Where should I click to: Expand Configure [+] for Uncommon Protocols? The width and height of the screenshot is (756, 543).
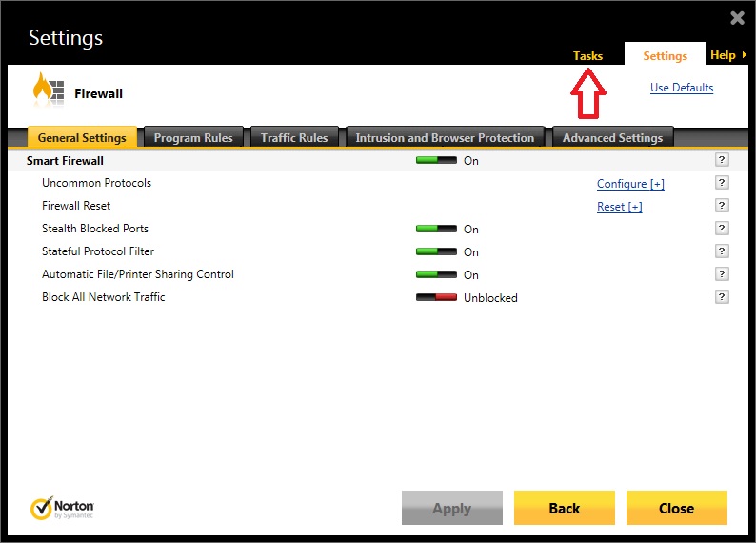630,184
